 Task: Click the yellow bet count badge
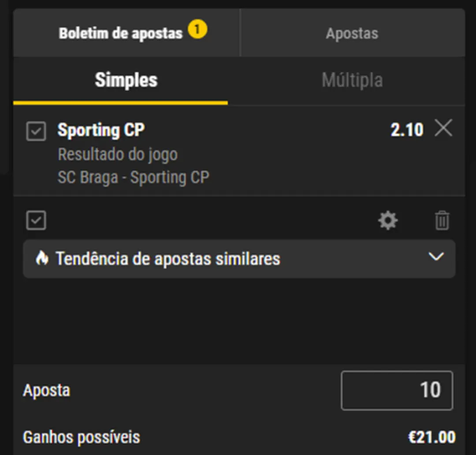click(197, 30)
